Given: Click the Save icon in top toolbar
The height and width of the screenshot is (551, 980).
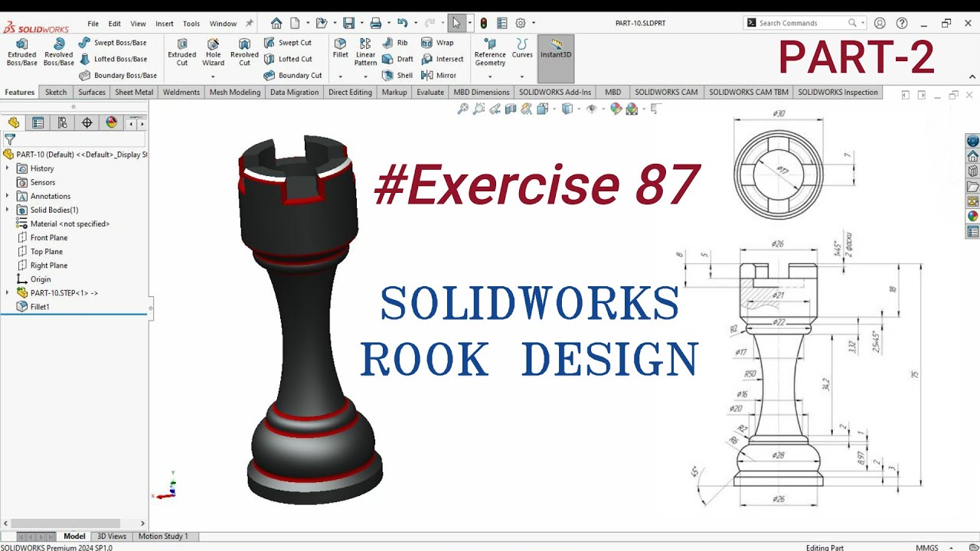Looking at the screenshot, I should pyautogui.click(x=348, y=23).
